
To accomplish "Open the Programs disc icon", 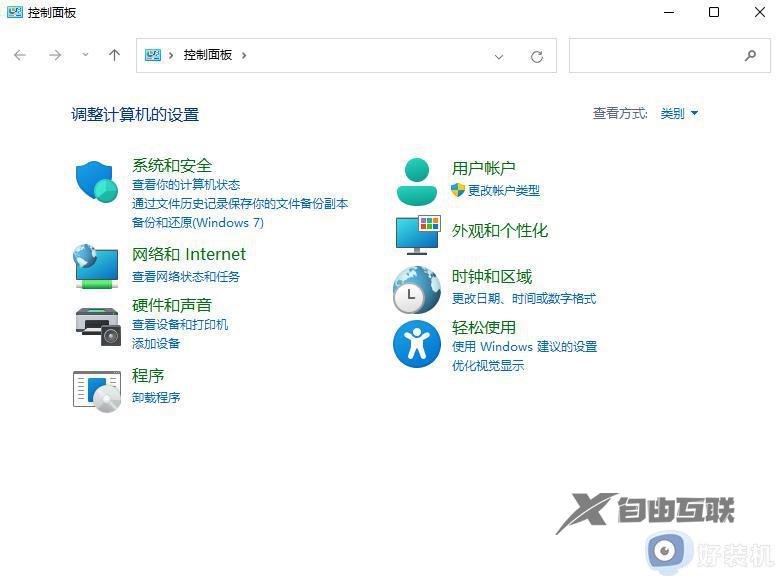I will click(97, 391).
